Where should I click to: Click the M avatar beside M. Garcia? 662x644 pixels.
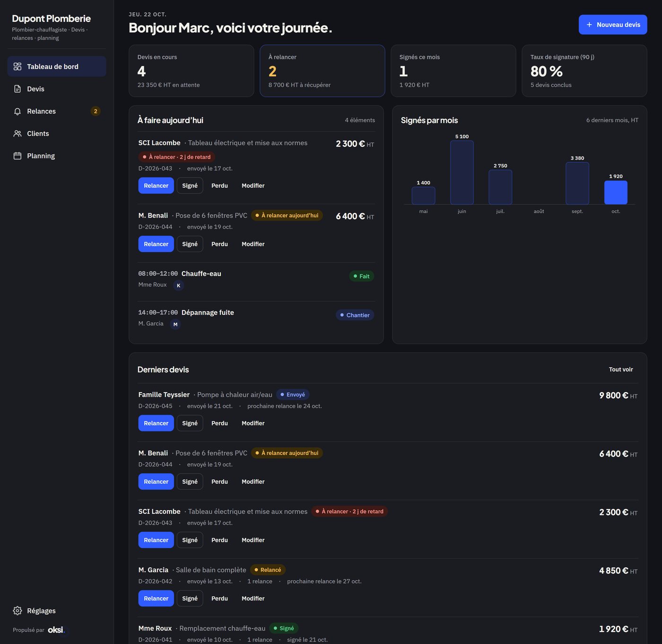point(175,324)
